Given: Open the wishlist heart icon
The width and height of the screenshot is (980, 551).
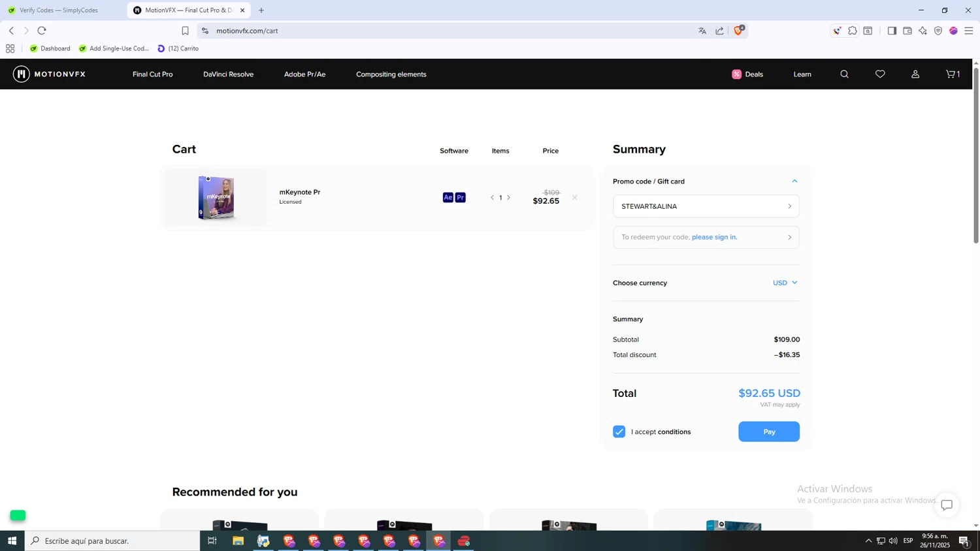Looking at the screenshot, I should pyautogui.click(x=880, y=74).
